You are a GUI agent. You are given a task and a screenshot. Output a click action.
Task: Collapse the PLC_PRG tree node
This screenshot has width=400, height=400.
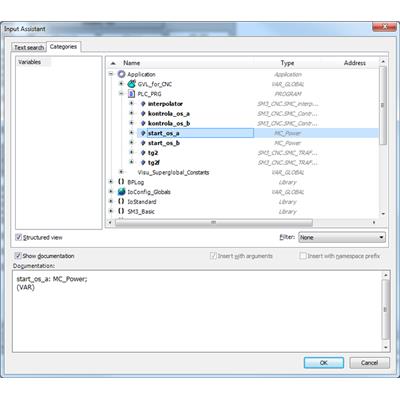121,94
